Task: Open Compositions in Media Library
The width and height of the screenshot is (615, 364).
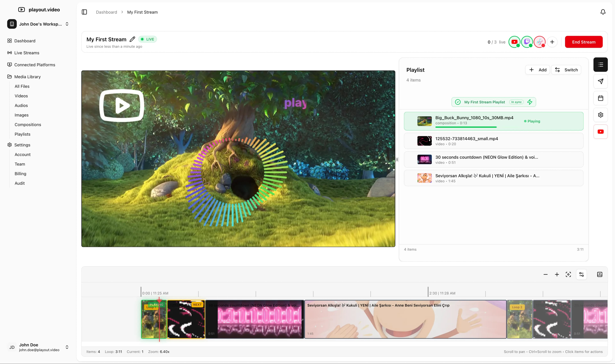Action: tap(28, 125)
